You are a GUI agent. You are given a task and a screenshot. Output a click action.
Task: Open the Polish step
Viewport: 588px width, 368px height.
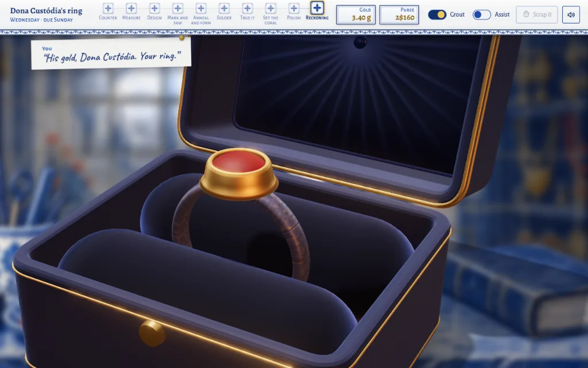[x=294, y=11]
